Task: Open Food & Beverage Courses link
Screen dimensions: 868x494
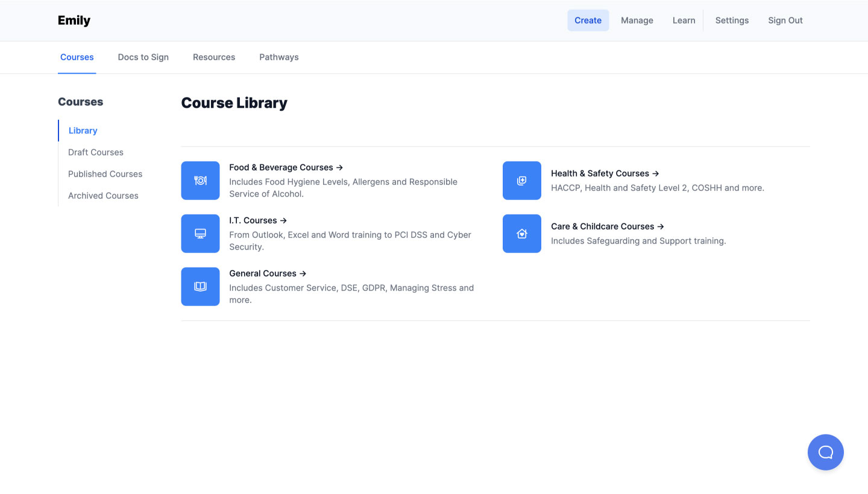Action: pos(286,167)
